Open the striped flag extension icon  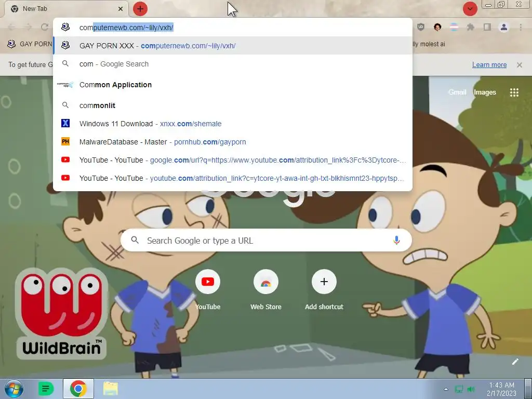454,27
